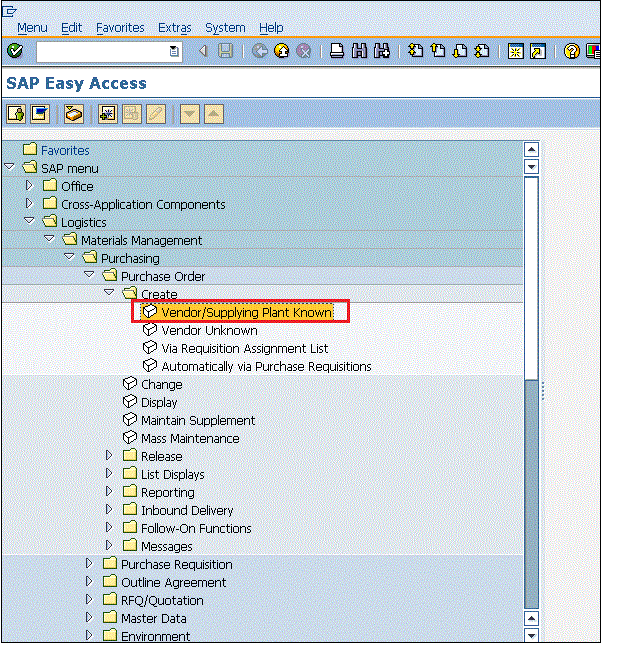Click the Find binoculars icon
This screenshot has width=628, height=649.
point(359,51)
